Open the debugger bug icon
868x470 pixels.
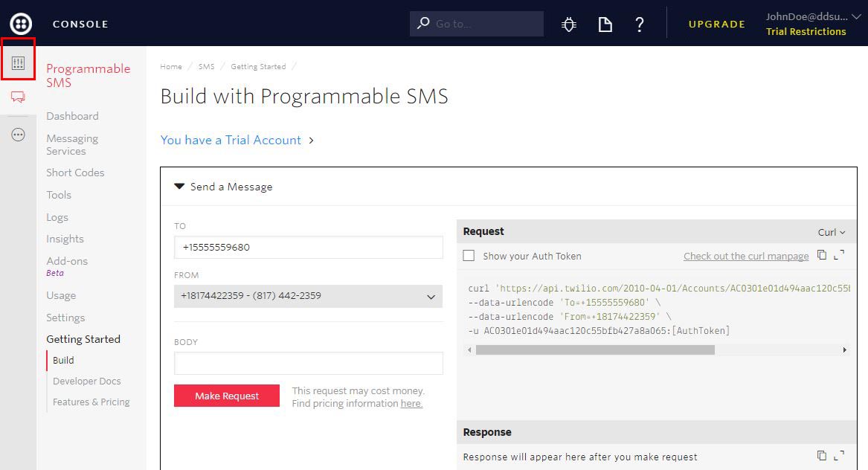(x=568, y=25)
